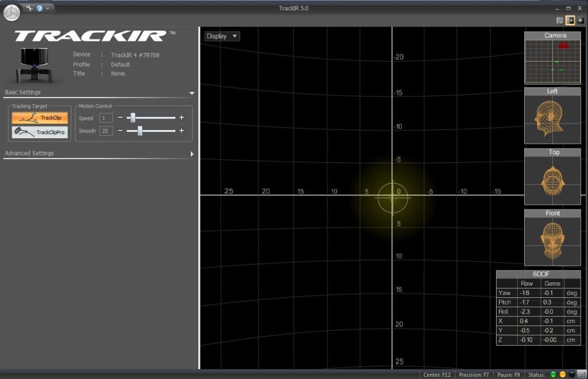Click the dark blue status indicator light
This screenshot has height=379, width=588.
click(x=571, y=374)
